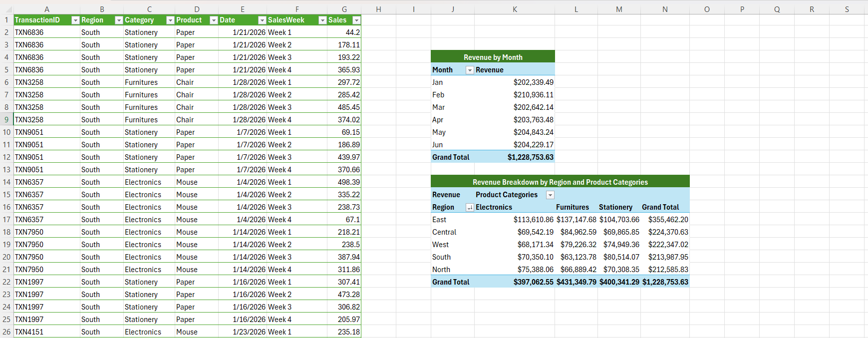Click the Revenue by Month title cell

click(x=493, y=57)
